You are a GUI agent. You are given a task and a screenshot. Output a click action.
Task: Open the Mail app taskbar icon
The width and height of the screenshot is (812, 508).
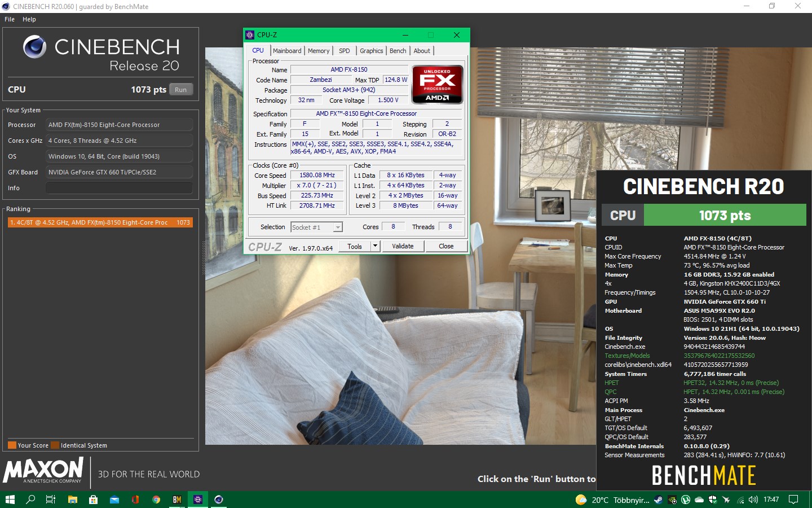point(114,500)
